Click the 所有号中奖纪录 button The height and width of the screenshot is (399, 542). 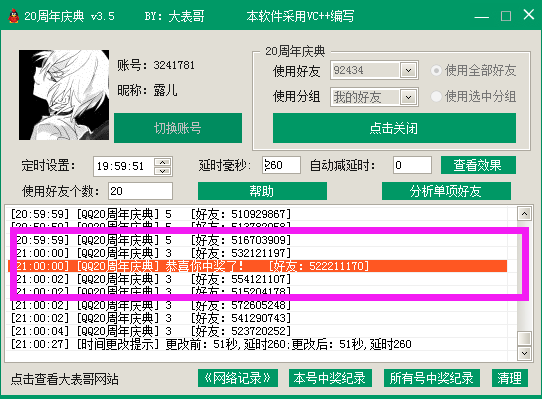click(x=431, y=378)
